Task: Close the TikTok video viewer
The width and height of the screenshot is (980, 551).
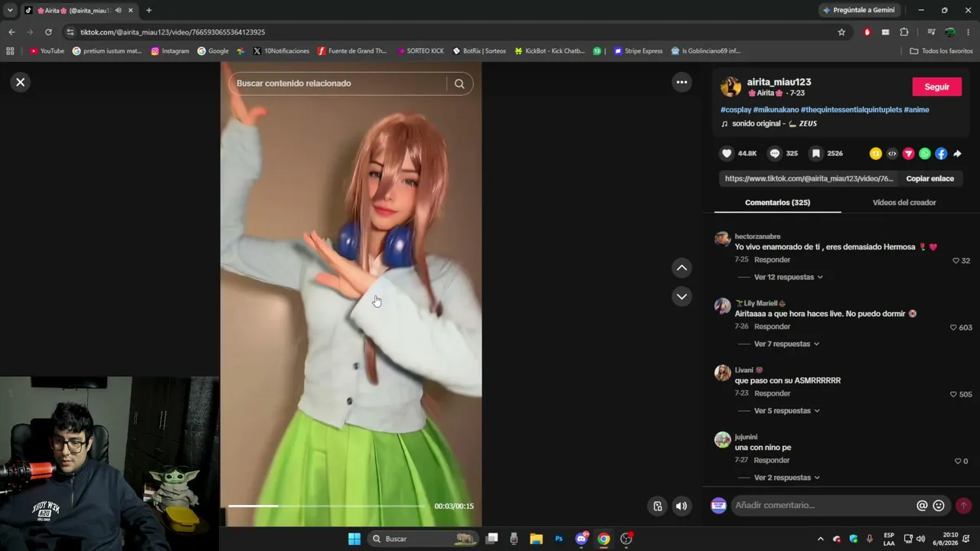Action: coord(21,82)
